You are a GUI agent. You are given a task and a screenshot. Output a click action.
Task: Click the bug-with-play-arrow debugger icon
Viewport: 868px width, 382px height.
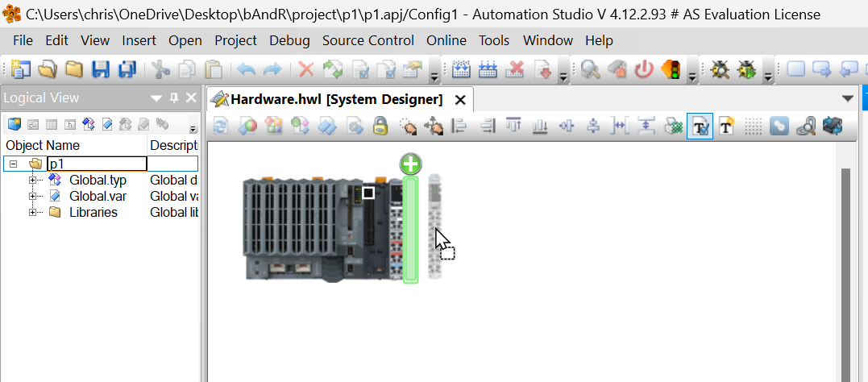746,70
